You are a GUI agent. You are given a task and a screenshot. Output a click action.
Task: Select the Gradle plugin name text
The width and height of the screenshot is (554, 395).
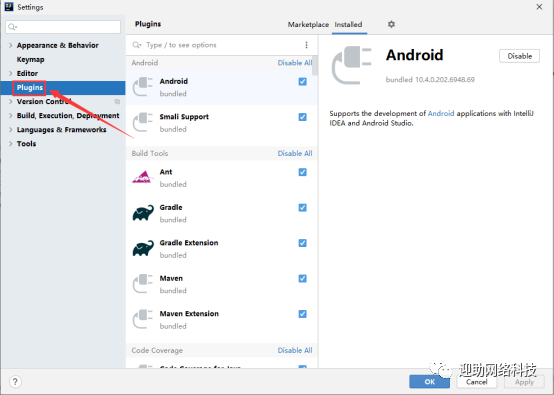[x=171, y=207]
